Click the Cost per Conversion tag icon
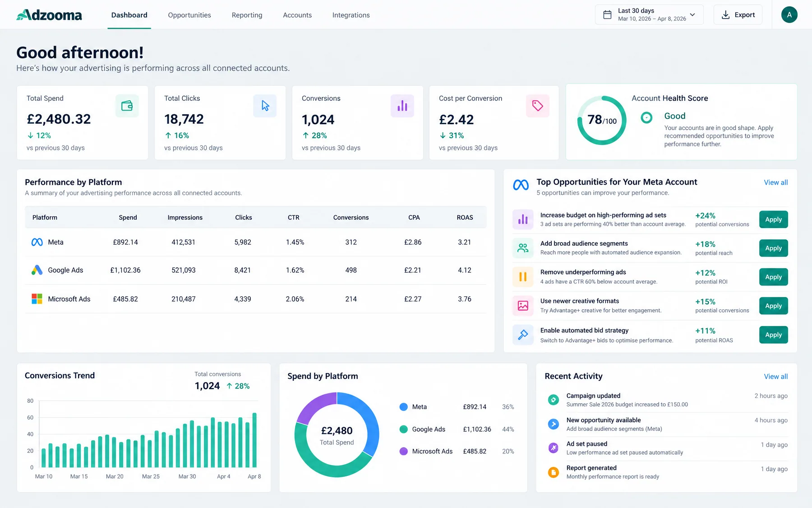The width and height of the screenshot is (812, 508). [538, 106]
